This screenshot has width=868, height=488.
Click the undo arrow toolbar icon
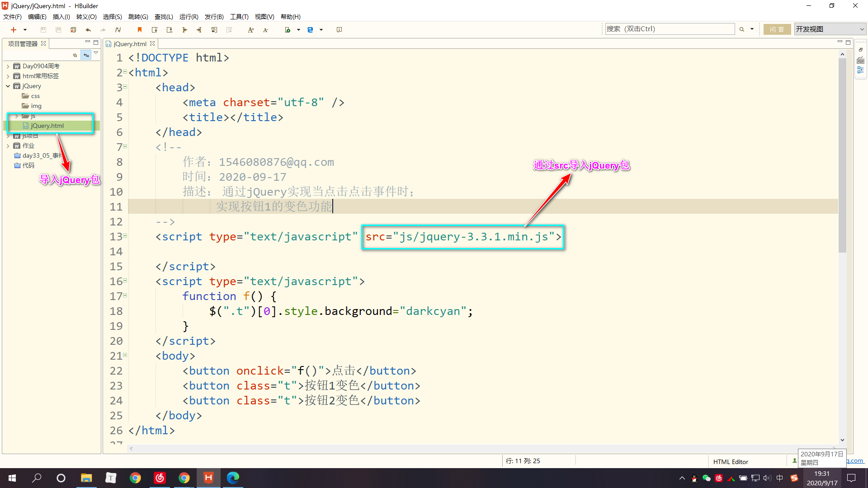click(x=88, y=30)
